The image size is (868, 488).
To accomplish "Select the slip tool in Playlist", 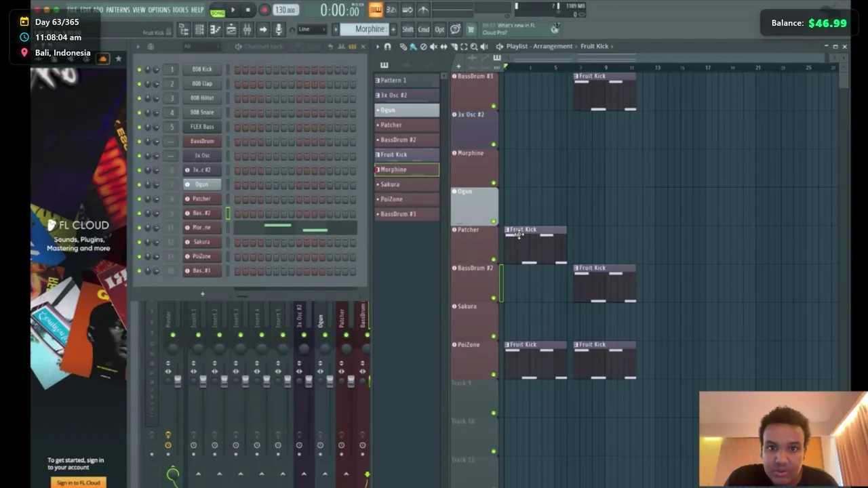I will [x=443, y=46].
